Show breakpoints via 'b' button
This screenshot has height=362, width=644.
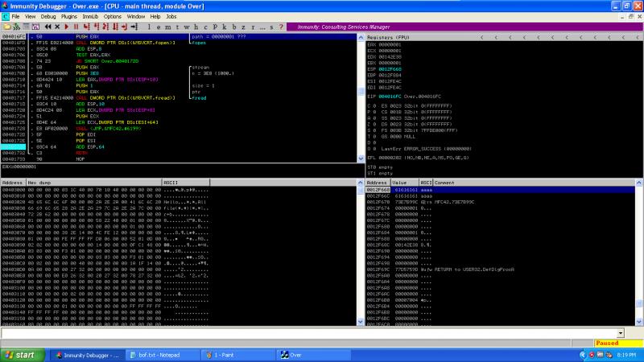coord(233,27)
